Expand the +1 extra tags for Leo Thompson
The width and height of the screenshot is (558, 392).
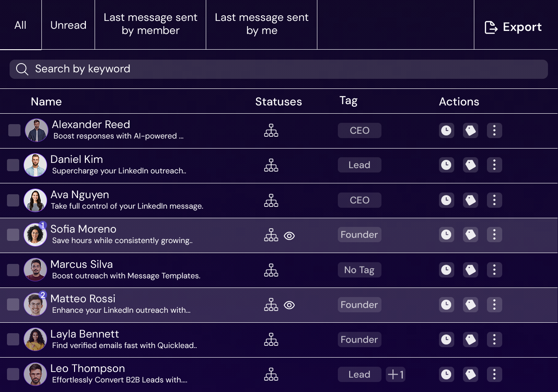(395, 374)
